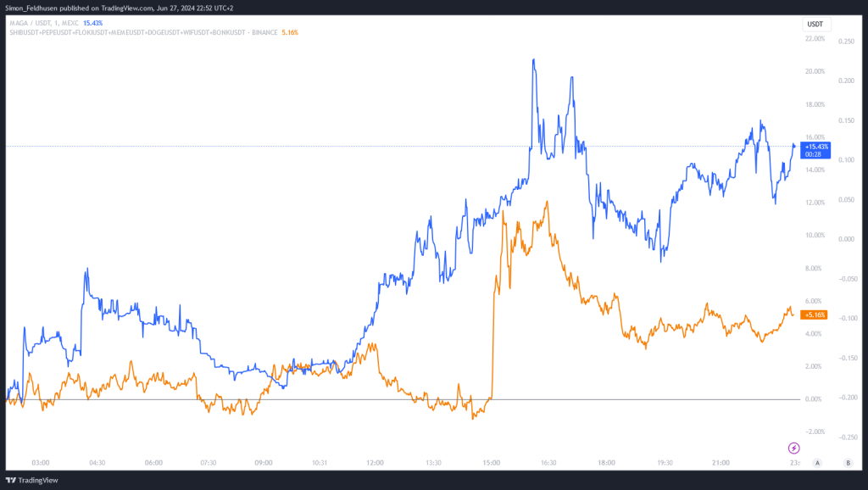
Task: Click the 'Simon_Feldhusen published on TradingView.com' header text
Action: click(79, 8)
